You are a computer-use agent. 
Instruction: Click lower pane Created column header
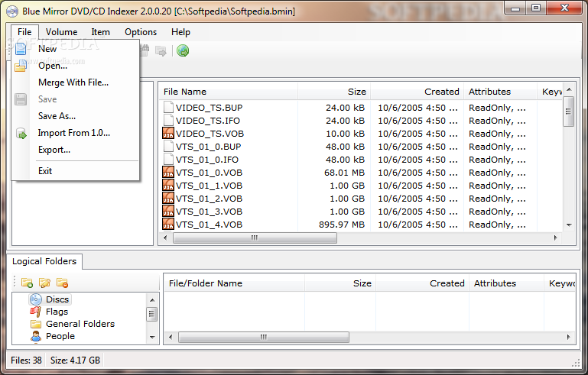pyautogui.click(x=422, y=283)
